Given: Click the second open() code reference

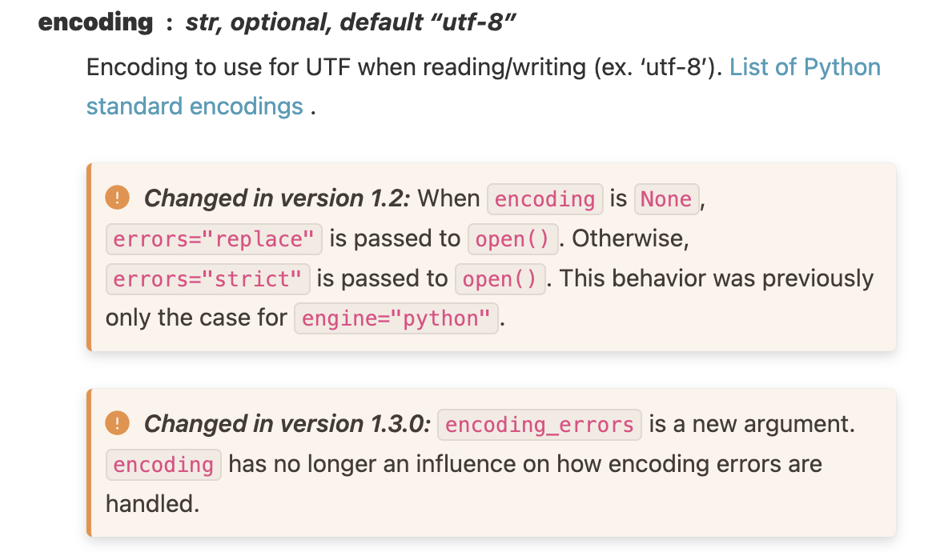Looking at the screenshot, I should click(500, 278).
